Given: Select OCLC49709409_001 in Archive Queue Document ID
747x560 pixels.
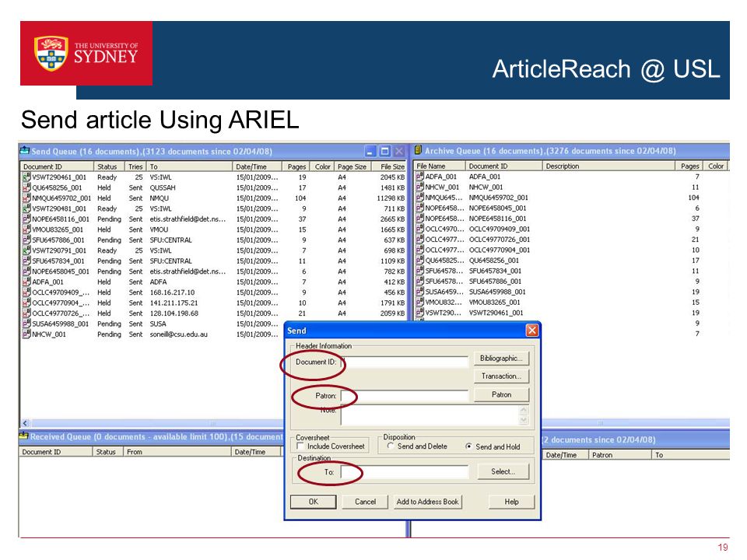Looking at the screenshot, I should (499, 229).
